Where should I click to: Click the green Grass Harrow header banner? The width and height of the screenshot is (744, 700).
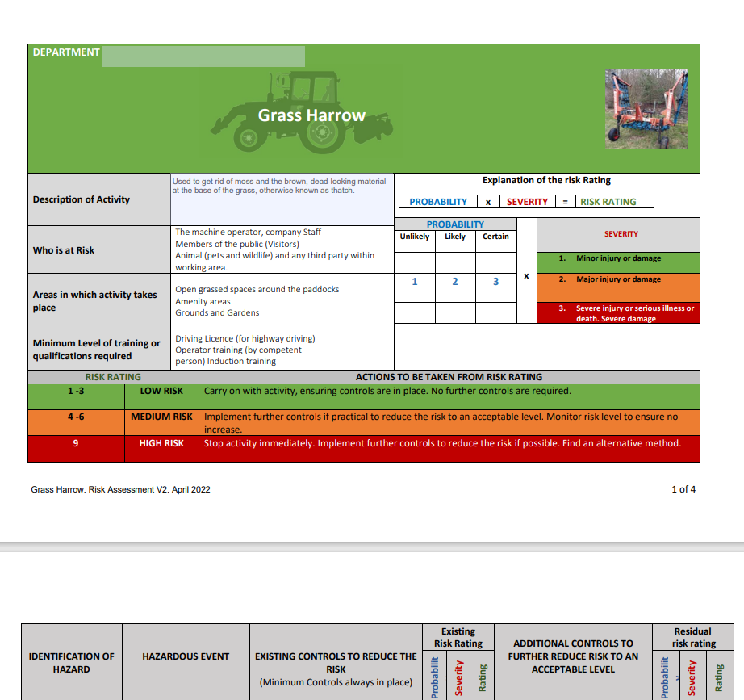point(311,115)
